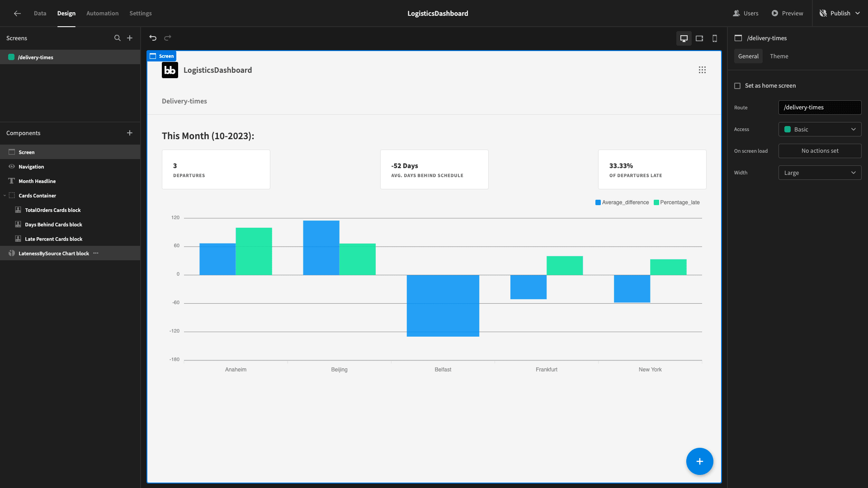Switch to desktop preview icon

tap(684, 38)
